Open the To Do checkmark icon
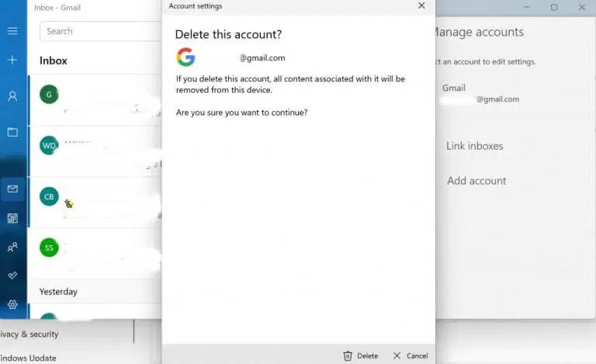596x364 pixels. [x=12, y=276]
